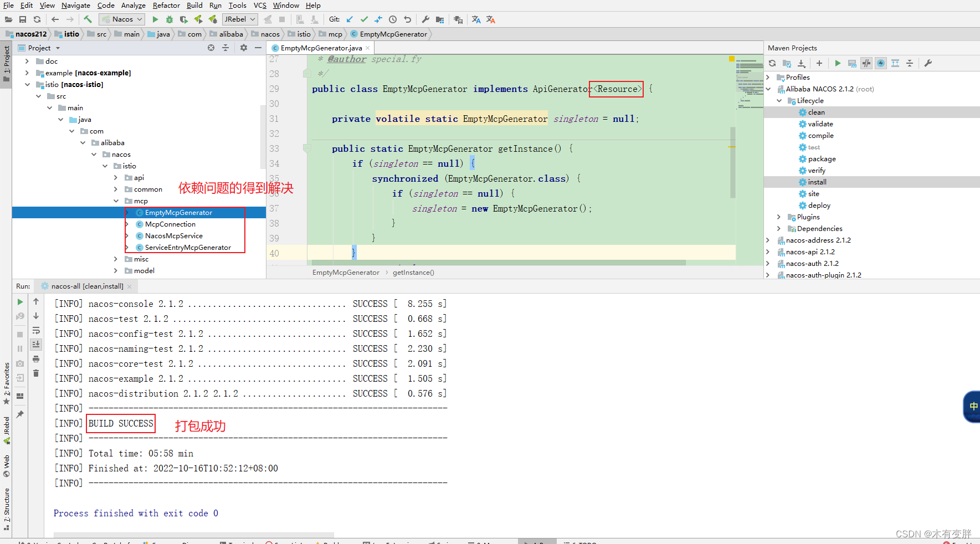Click the Build project hammer icon
This screenshot has height=544, width=980.
pos(88,19)
